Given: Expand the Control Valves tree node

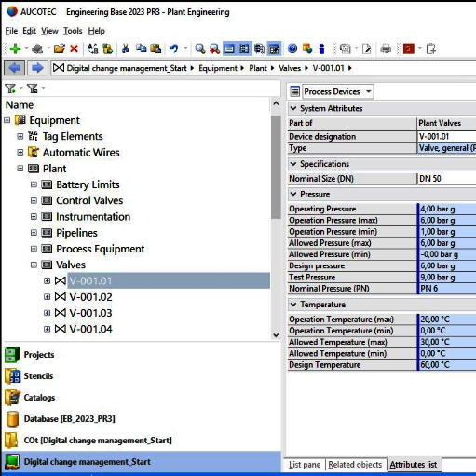Looking at the screenshot, I should [x=34, y=200].
